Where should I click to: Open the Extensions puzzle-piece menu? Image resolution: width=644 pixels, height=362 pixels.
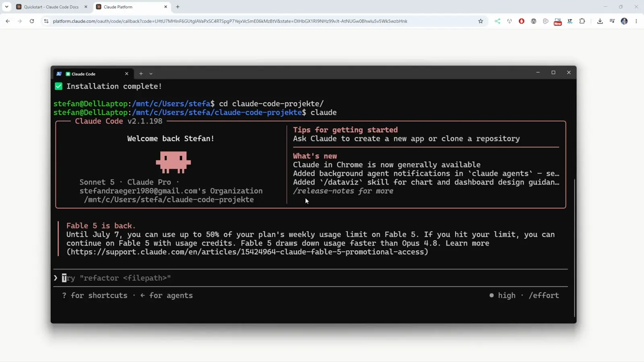coord(582,21)
